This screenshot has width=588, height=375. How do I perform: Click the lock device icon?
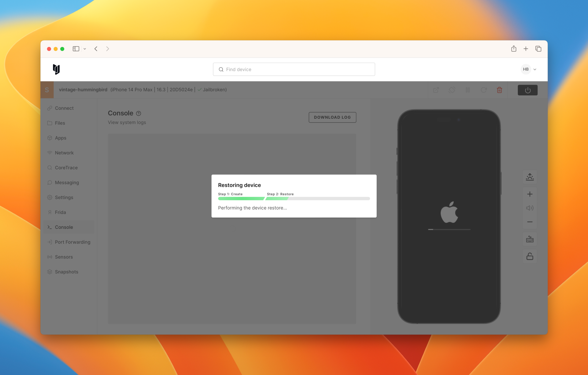[529, 256]
